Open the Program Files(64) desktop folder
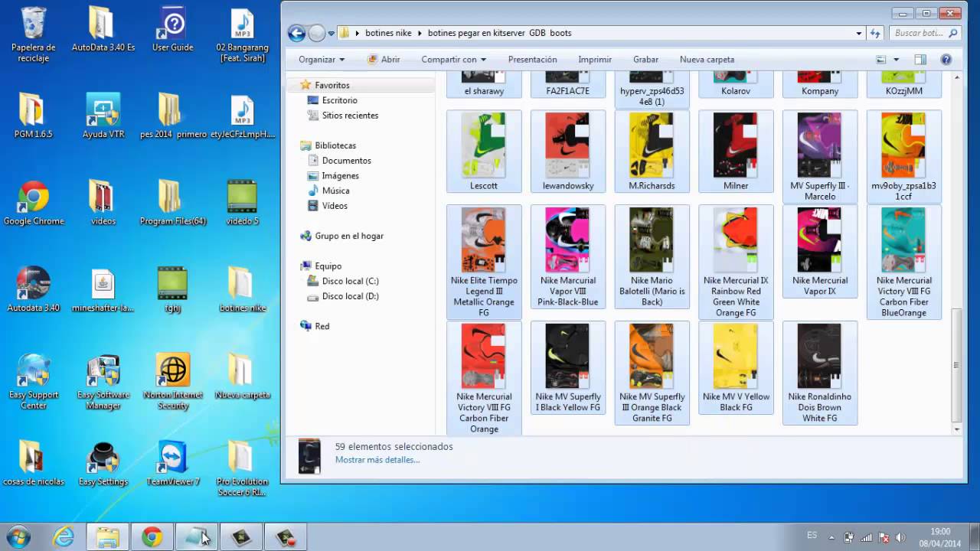The image size is (980, 551). (x=173, y=204)
